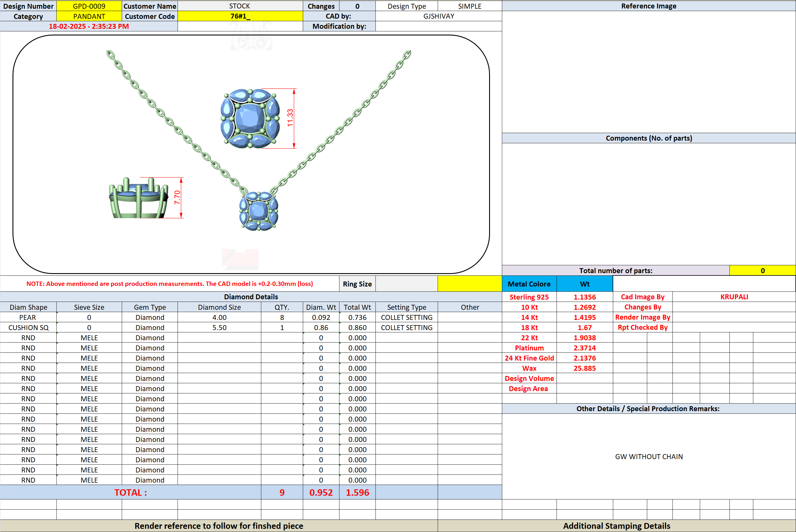Select the Changes value 0 cell
This screenshot has height=532, width=796.
click(x=357, y=6)
